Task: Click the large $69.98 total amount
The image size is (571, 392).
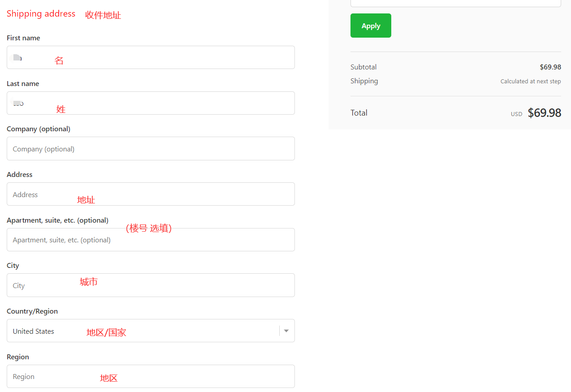Action: pyautogui.click(x=545, y=113)
